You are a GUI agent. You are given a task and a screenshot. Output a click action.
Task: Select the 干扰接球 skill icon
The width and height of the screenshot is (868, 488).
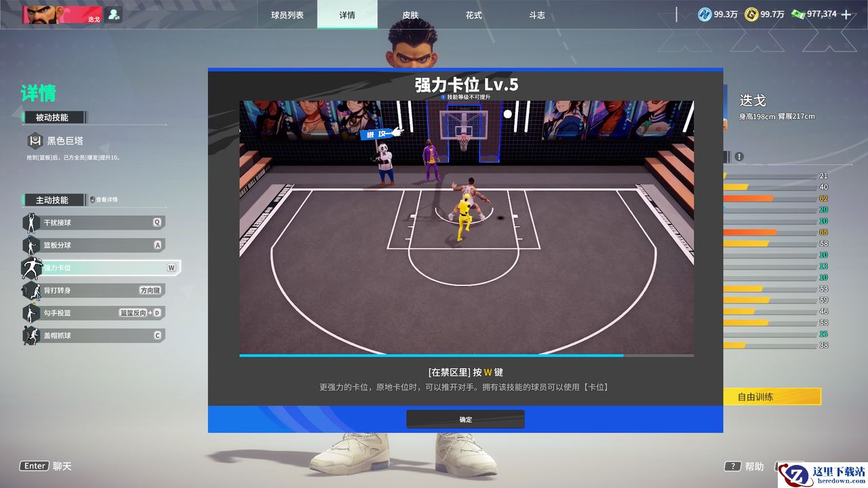click(x=31, y=222)
